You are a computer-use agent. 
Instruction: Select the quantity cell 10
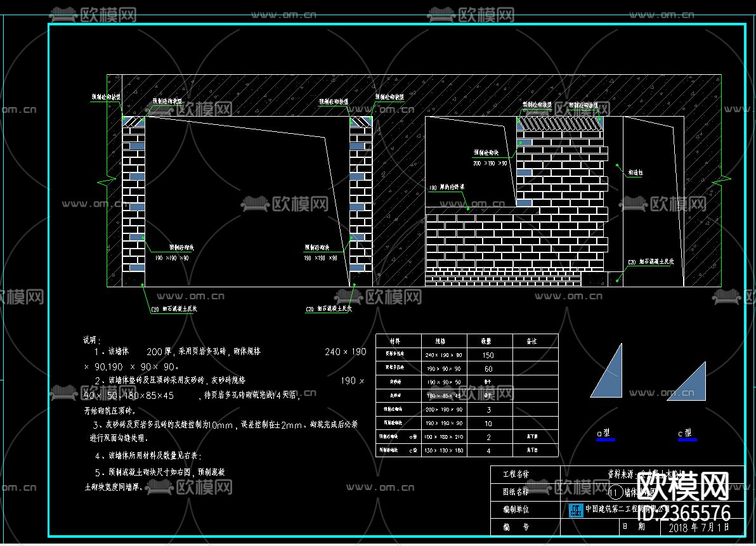tap(488, 424)
